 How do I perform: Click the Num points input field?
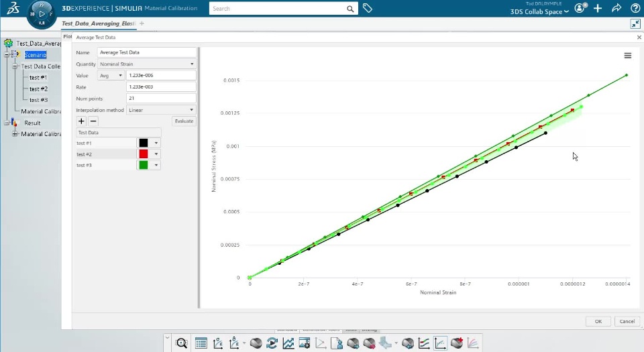click(161, 99)
